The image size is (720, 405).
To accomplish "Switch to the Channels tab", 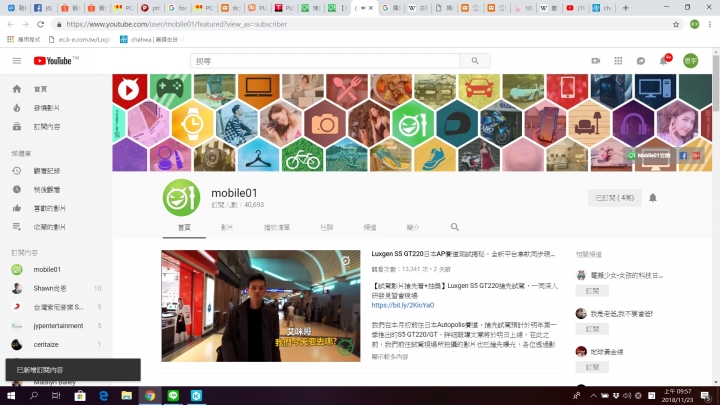I will (x=370, y=227).
